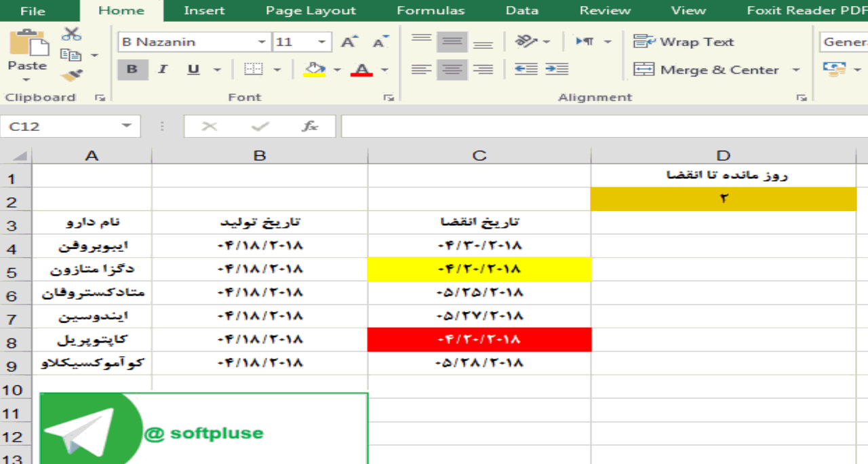Switch to the Data tab
Viewport: 868px width, 464px height.
coord(522,11)
